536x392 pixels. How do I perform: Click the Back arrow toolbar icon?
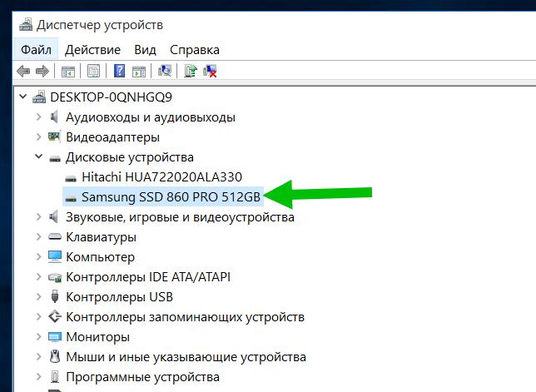pos(23,71)
